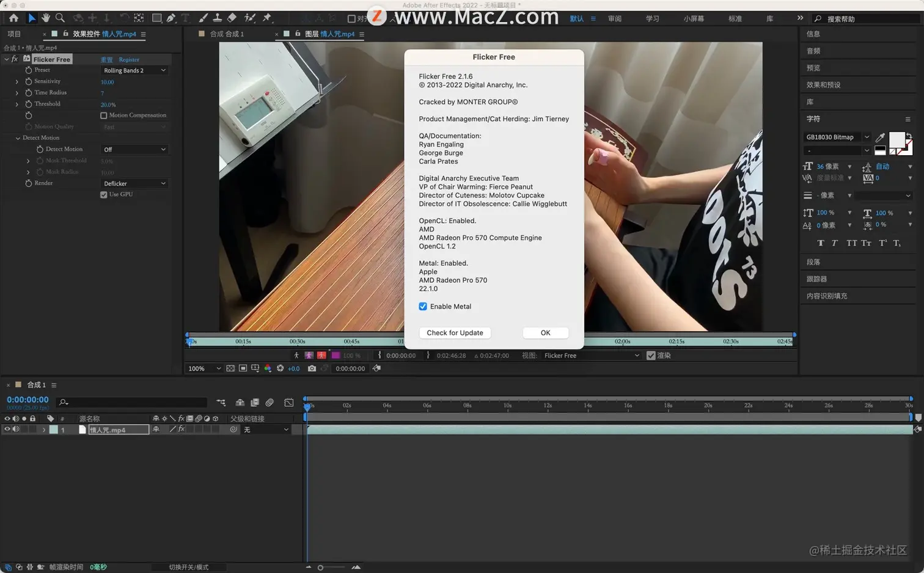Open the 效果和预设 panel
Viewport: 924px width, 573px height.
coord(823,85)
